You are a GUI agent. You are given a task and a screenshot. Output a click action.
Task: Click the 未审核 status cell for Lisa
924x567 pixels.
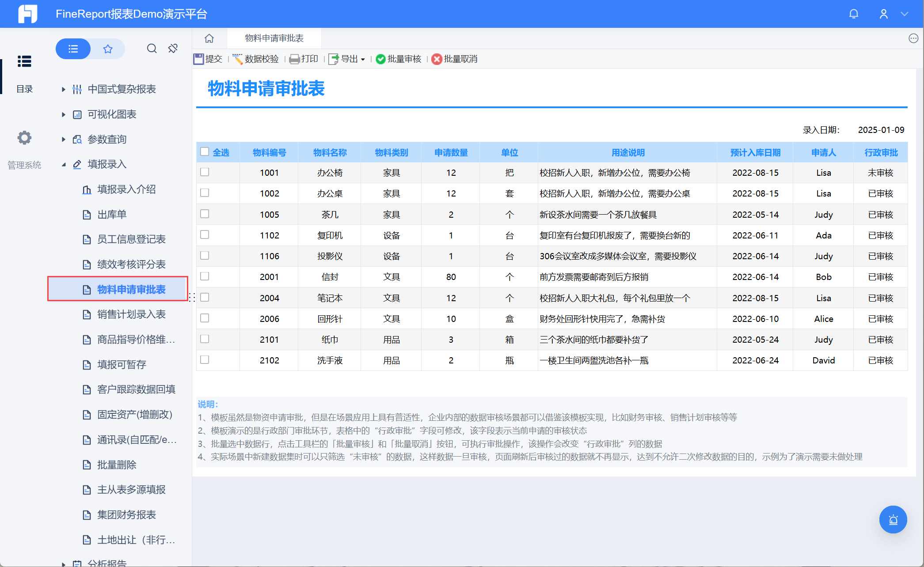click(880, 173)
